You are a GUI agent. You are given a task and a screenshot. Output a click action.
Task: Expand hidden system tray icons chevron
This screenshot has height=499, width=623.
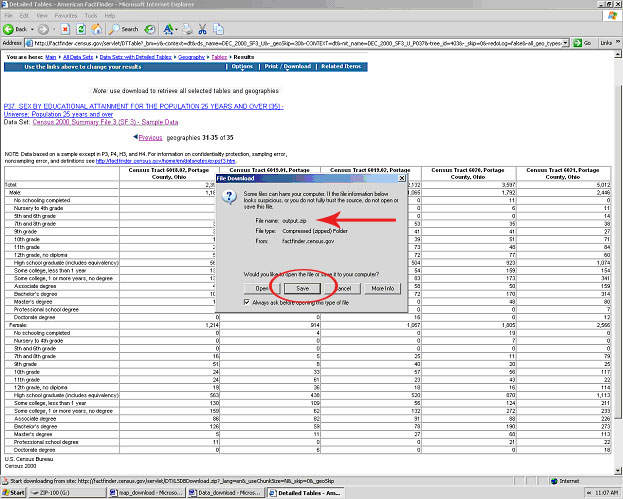coord(589,493)
